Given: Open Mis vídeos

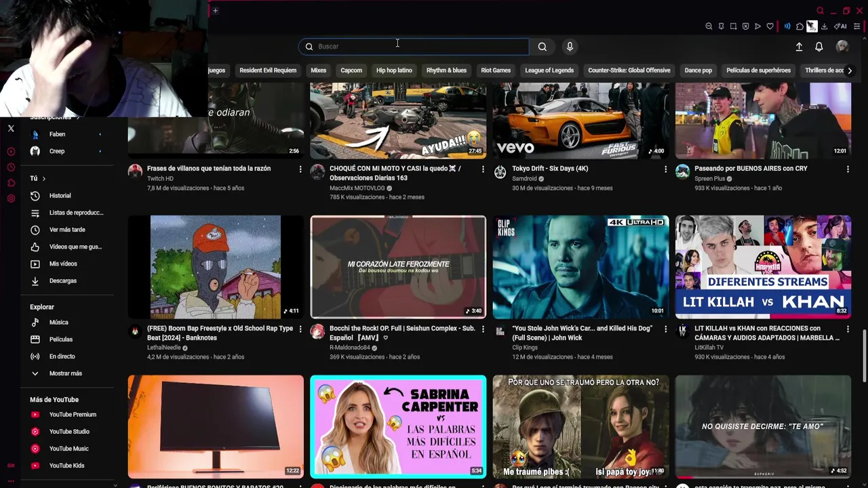Looking at the screenshot, I should [x=68, y=264].
